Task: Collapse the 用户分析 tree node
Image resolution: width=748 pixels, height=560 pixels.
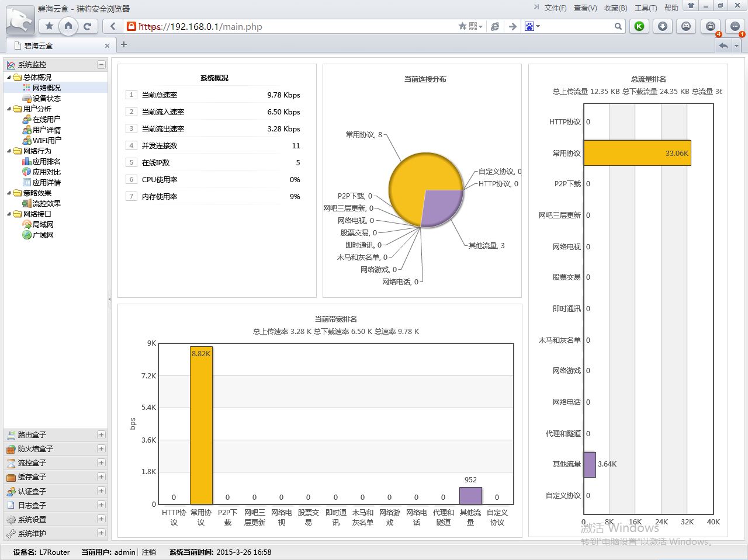Action: pyautogui.click(x=9, y=109)
